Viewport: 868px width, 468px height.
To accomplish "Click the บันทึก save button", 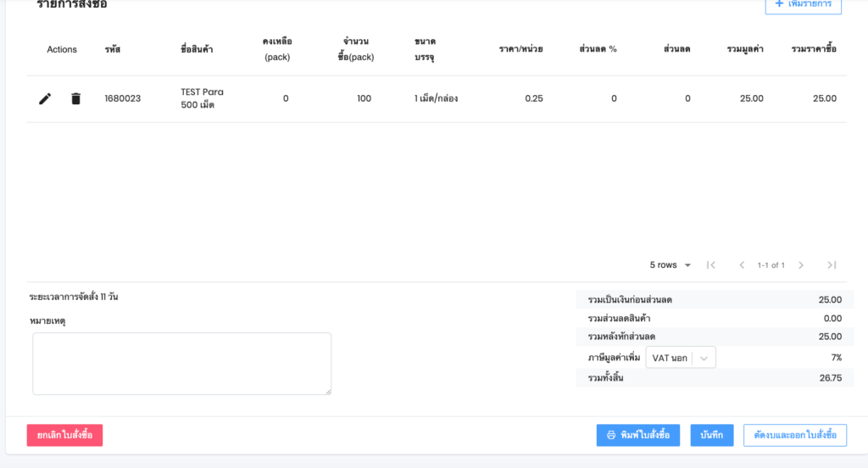I will pyautogui.click(x=711, y=435).
